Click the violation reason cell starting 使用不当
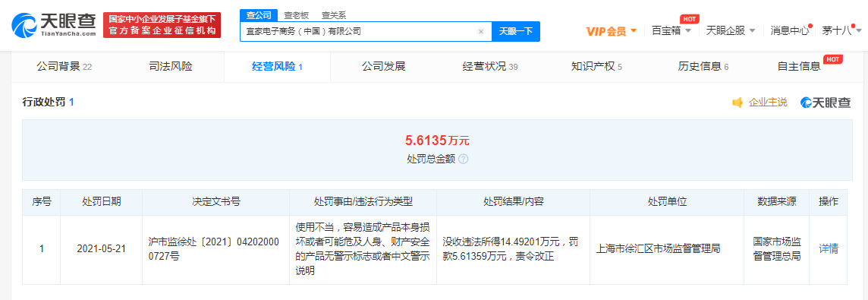Viewport: 868px width, 300px height. pos(363,250)
